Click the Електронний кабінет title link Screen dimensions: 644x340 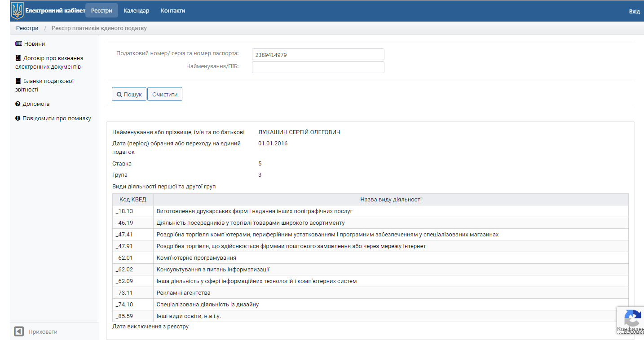(x=55, y=11)
